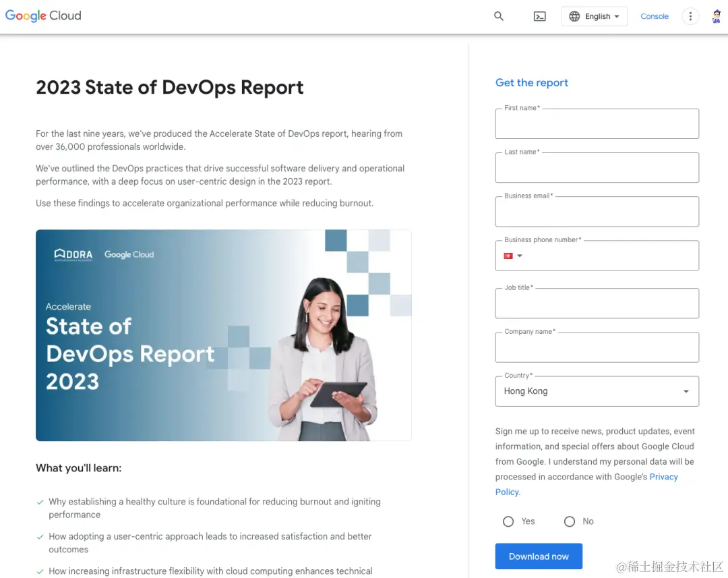The height and width of the screenshot is (578, 728).
Task: Click the '2023 State of DevOps Report' heading
Action: (x=169, y=88)
